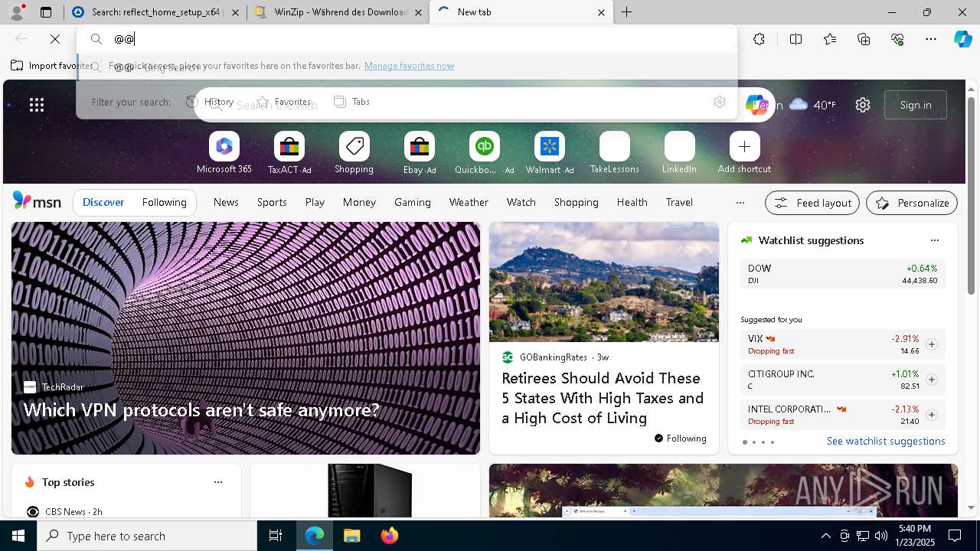
Task: Select the Discover feed tab
Action: (x=103, y=203)
